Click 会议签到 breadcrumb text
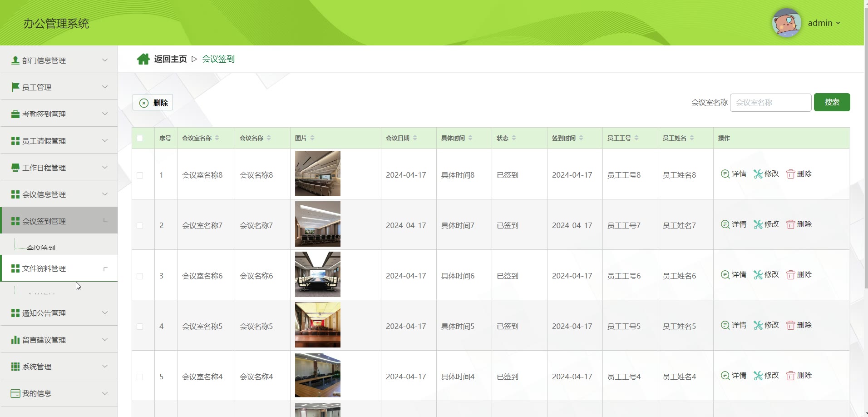 point(218,59)
